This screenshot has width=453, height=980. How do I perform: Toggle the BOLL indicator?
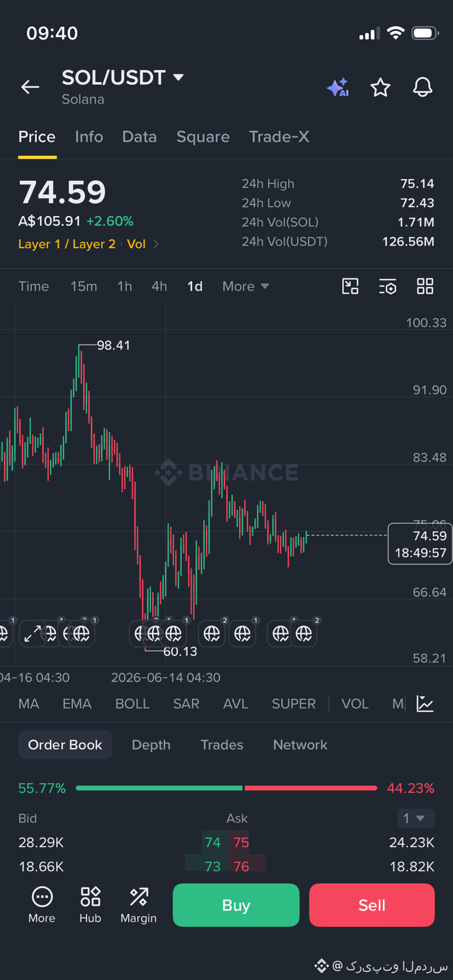pyautogui.click(x=132, y=703)
